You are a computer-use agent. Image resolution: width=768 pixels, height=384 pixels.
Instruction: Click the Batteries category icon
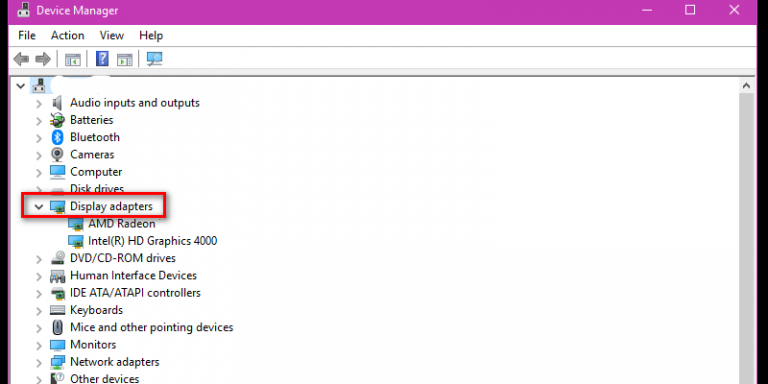[x=57, y=120]
